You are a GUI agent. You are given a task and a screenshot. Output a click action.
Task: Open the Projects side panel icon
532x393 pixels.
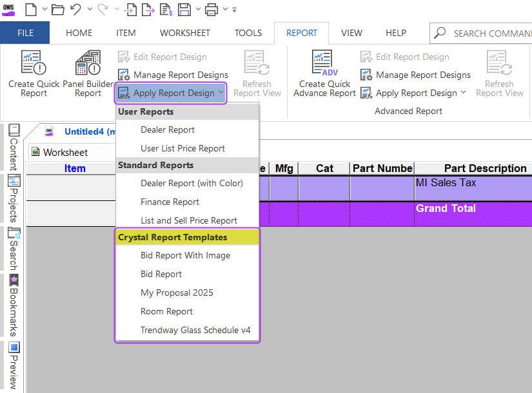point(14,181)
